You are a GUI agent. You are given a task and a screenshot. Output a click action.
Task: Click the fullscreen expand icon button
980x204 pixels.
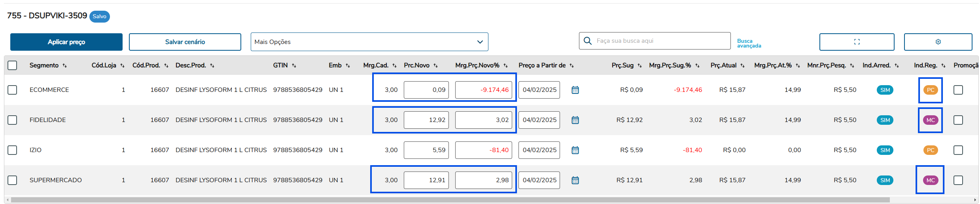857,42
